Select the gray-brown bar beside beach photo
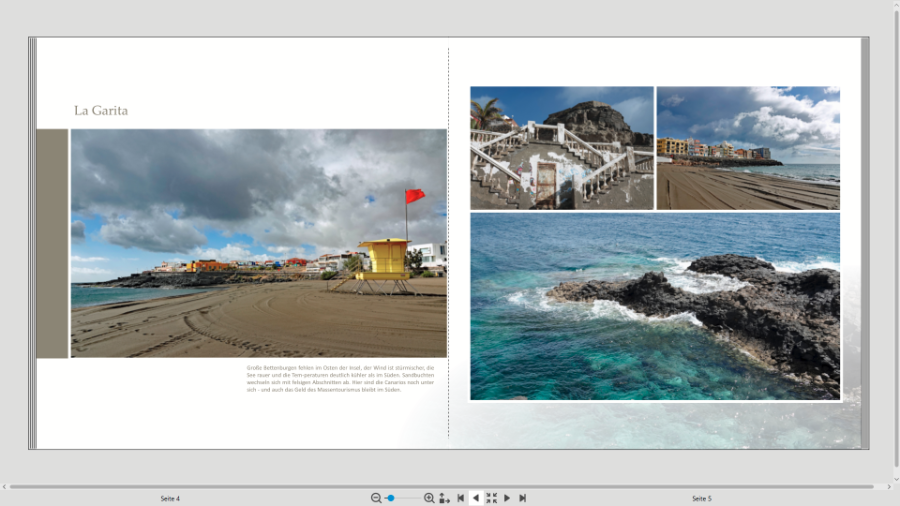Image resolution: width=900 pixels, height=506 pixels. [52, 243]
